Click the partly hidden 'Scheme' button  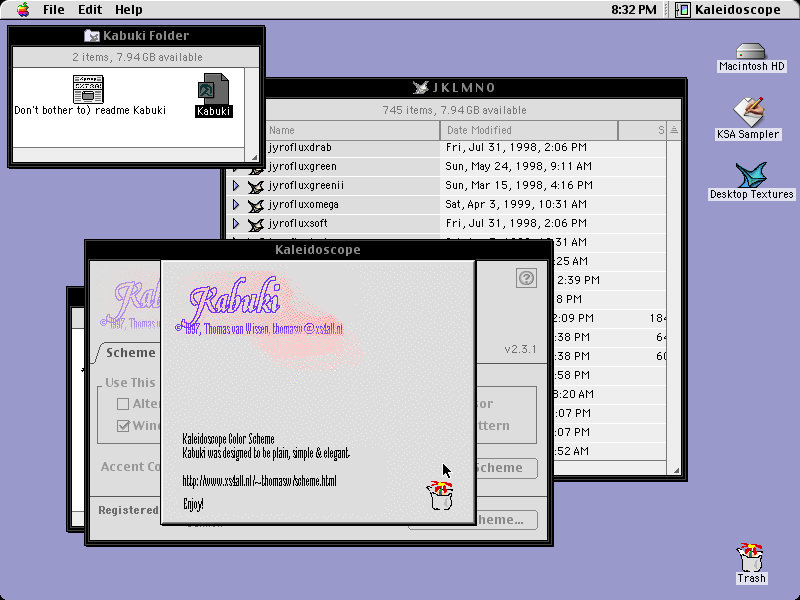coord(506,468)
